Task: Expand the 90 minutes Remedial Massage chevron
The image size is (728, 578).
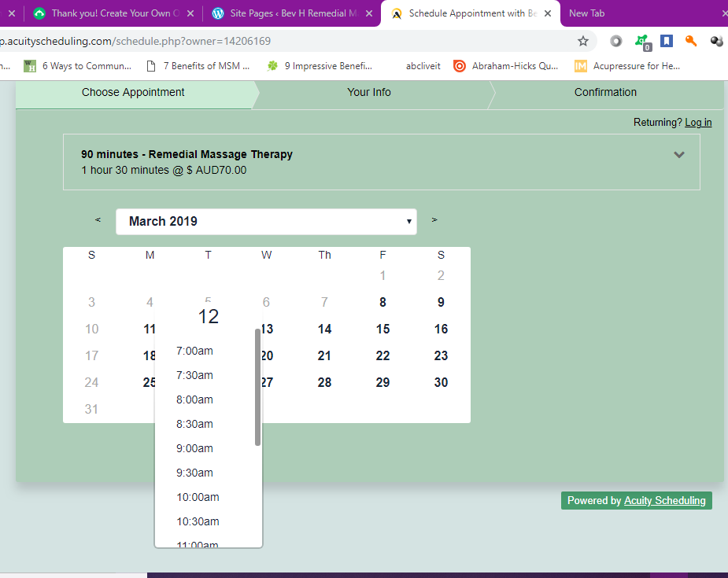Action: [x=679, y=155]
